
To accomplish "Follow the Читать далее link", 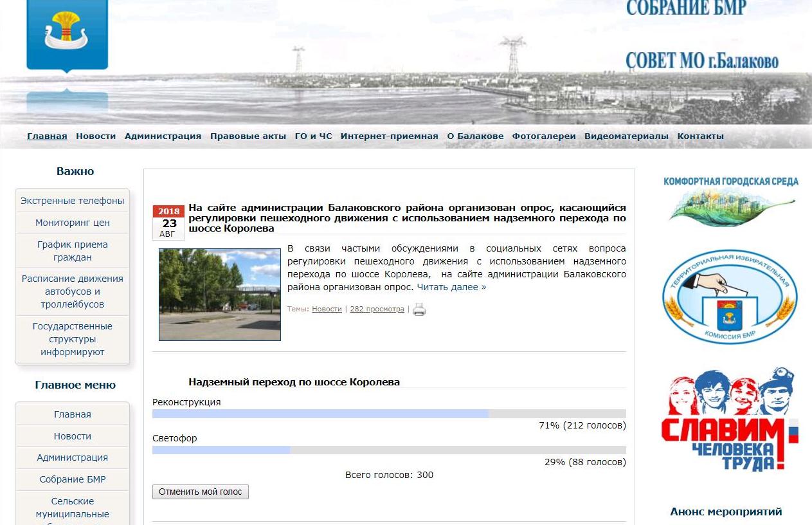I will click(x=451, y=287).
